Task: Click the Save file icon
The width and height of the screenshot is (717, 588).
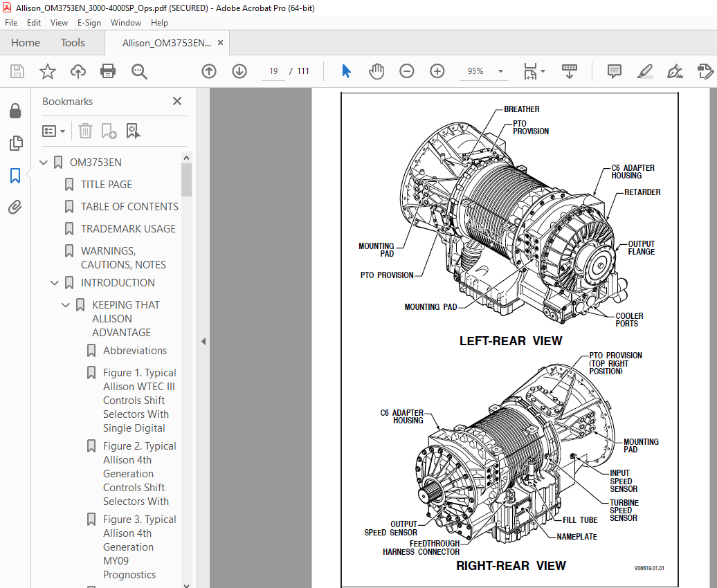Action: (17, 71)
